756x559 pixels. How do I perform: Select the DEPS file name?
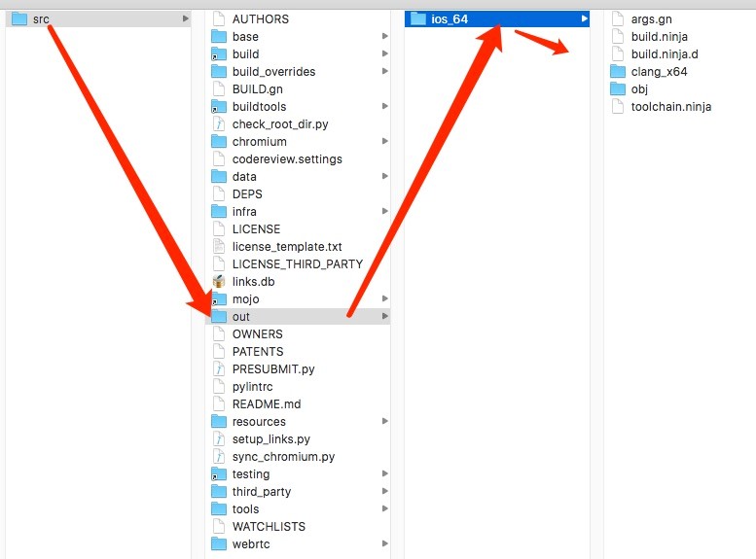pyautogui.click(x=247, y=194)
